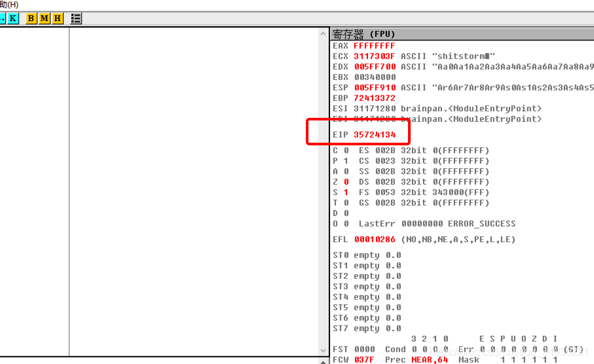The height and width of the screenshot is (364, 594).
Task: Click the ASCII "Aa0Aa1Aa2..." string on EDX
Action: pyautogui.click(x=497, y=67)
